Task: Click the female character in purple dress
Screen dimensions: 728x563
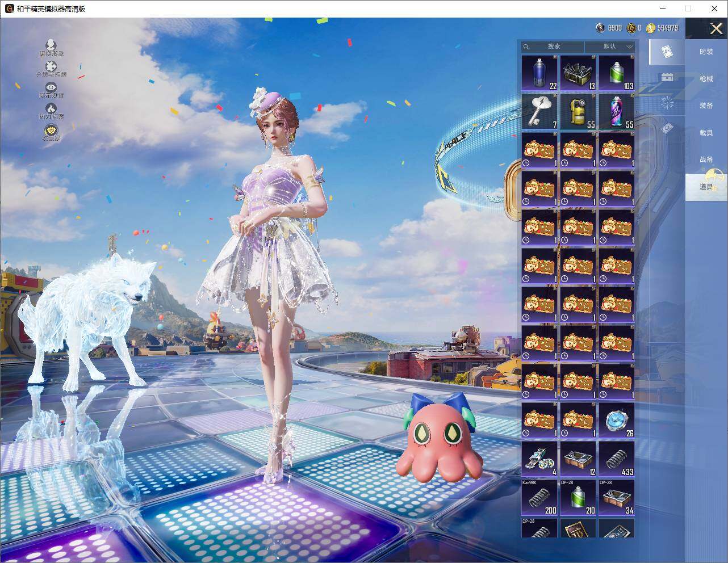Action: [273, 284]
